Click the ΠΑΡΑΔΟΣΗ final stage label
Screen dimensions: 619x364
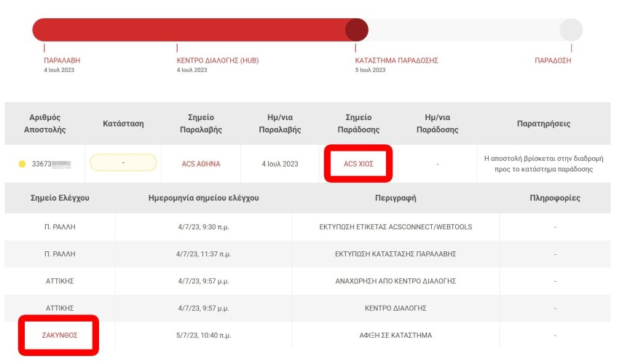553,60
